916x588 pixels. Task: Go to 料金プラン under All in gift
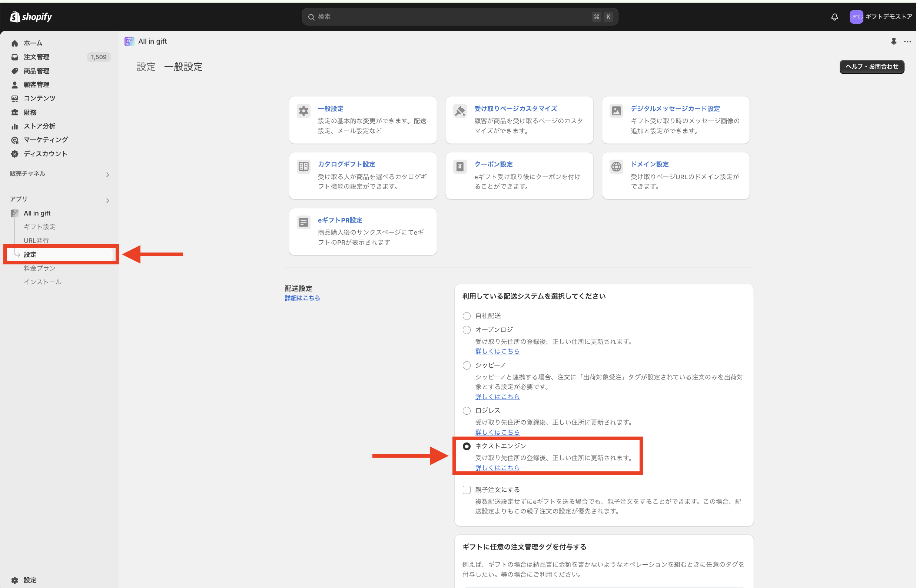click(x=40, y=268)
